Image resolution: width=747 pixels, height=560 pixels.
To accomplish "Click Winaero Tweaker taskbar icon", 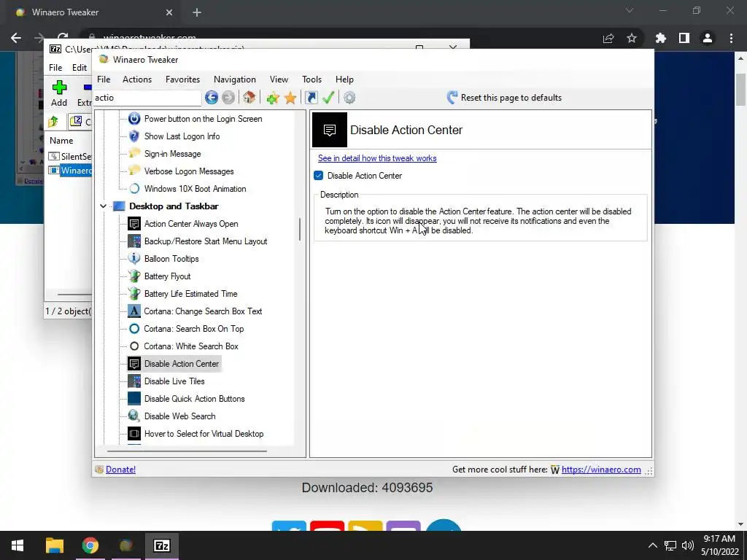I will coord(125,545).
